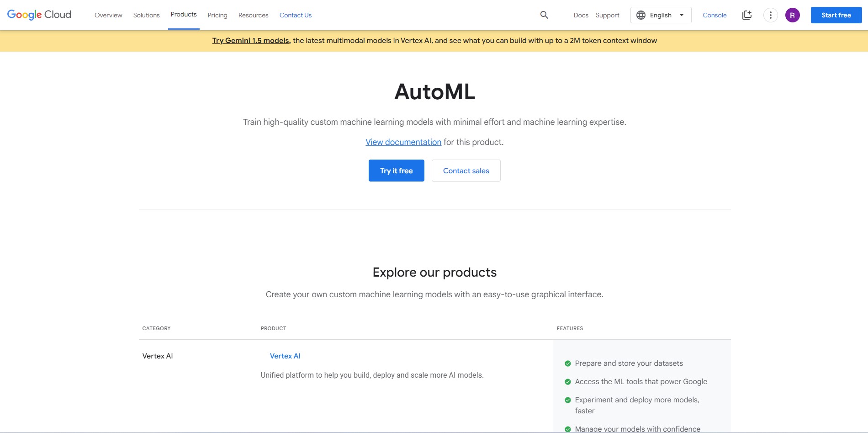Open the Resources menu

pos(254,15)
